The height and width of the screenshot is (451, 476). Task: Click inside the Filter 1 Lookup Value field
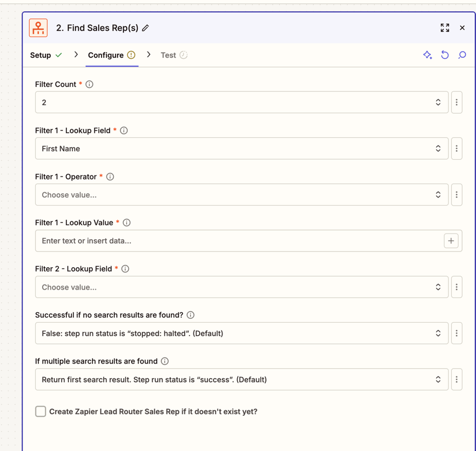coord(224,240)
